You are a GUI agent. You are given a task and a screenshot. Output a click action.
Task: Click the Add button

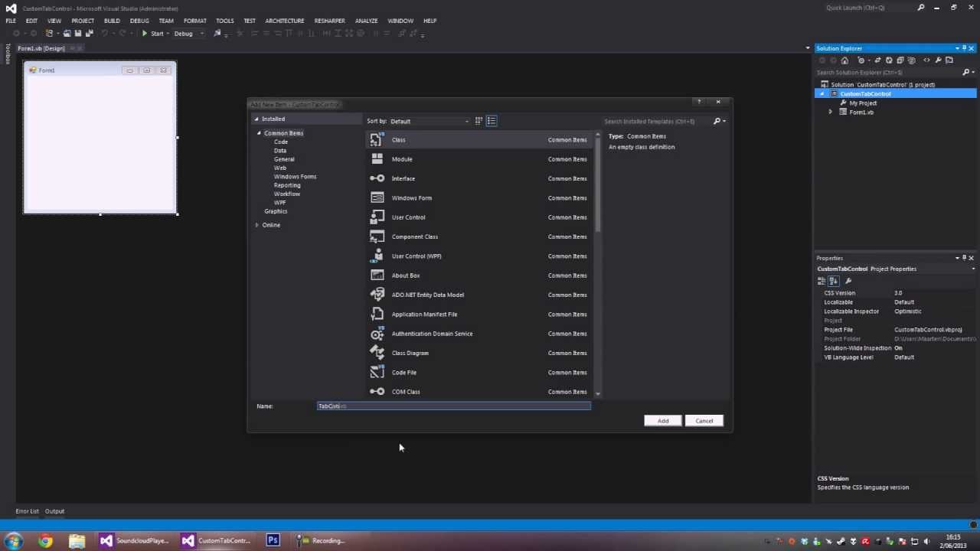663,421
